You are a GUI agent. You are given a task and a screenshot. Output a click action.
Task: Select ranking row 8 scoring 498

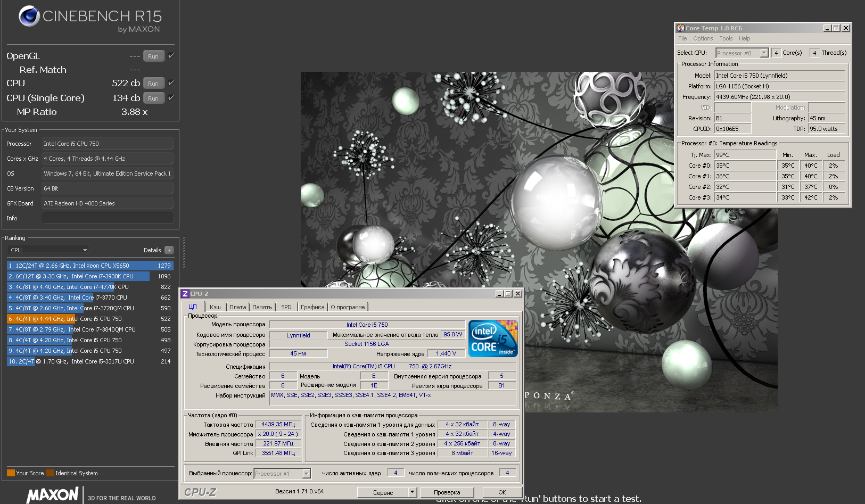point(89,340)
